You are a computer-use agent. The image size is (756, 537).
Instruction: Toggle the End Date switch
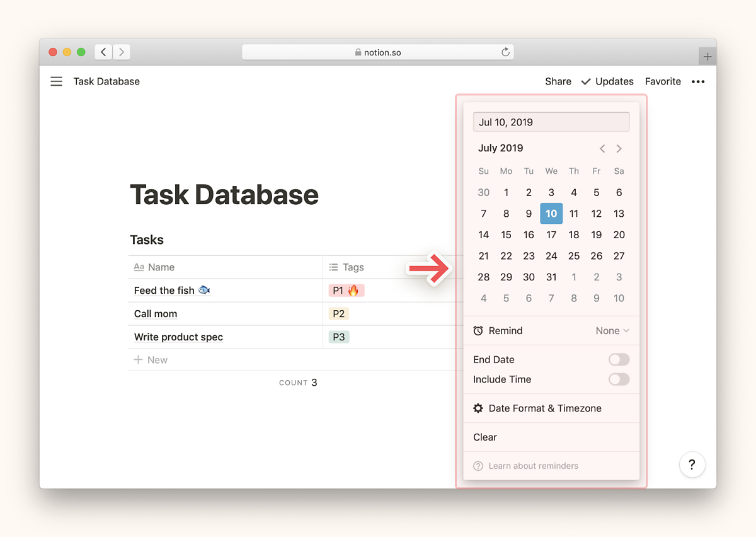click(619, 360)
